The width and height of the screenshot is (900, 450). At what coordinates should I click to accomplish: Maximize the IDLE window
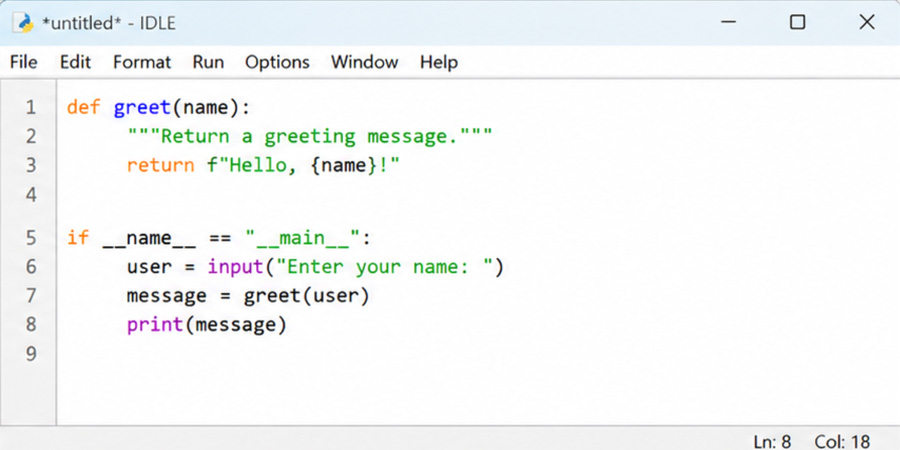click(x=797, y=22)
